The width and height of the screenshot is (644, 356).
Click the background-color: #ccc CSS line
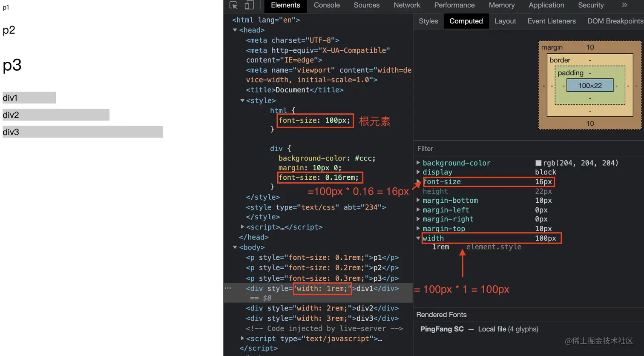[x=327, y=158]
